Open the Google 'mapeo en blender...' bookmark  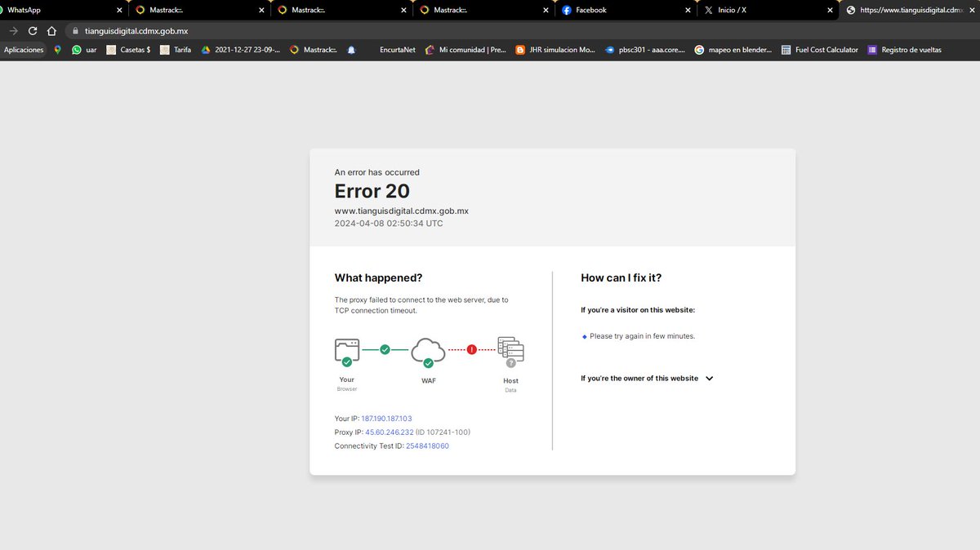[733, 50]
